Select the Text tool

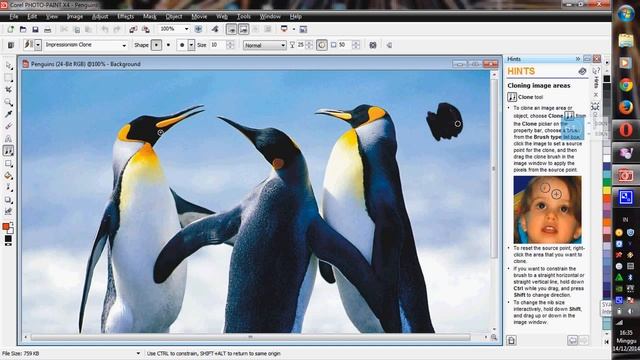[x=9, y=139]
